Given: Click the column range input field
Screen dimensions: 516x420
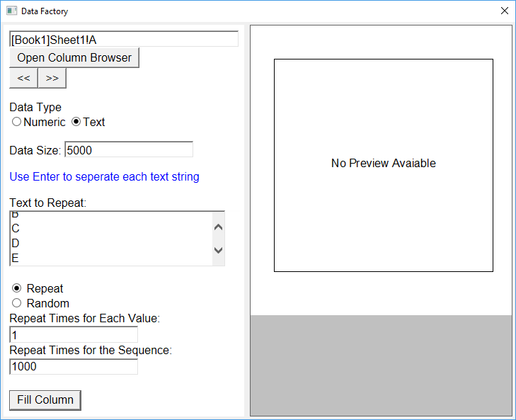Looking at the screenshot, I should (124, 39).
